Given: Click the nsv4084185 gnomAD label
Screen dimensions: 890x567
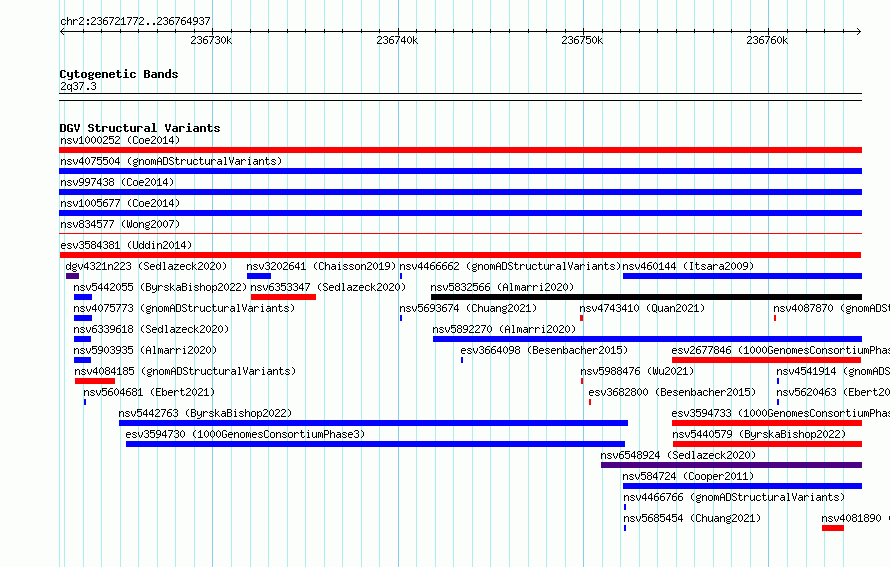Looking at the screenshot, I should point(185,371).
